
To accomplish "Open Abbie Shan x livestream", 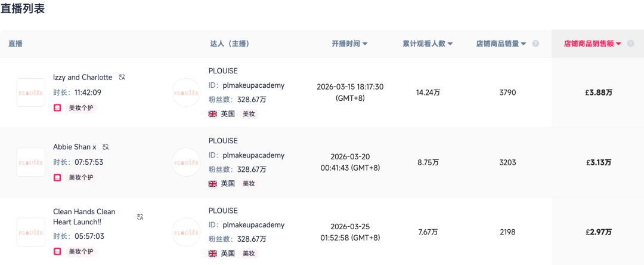I will point(75,147).
